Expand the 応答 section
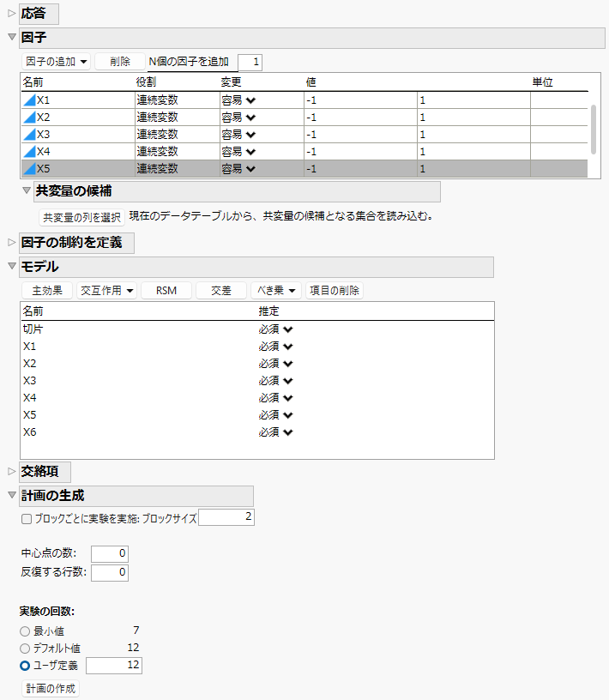Viewport: 609px width, 700px height. (12, 14)
